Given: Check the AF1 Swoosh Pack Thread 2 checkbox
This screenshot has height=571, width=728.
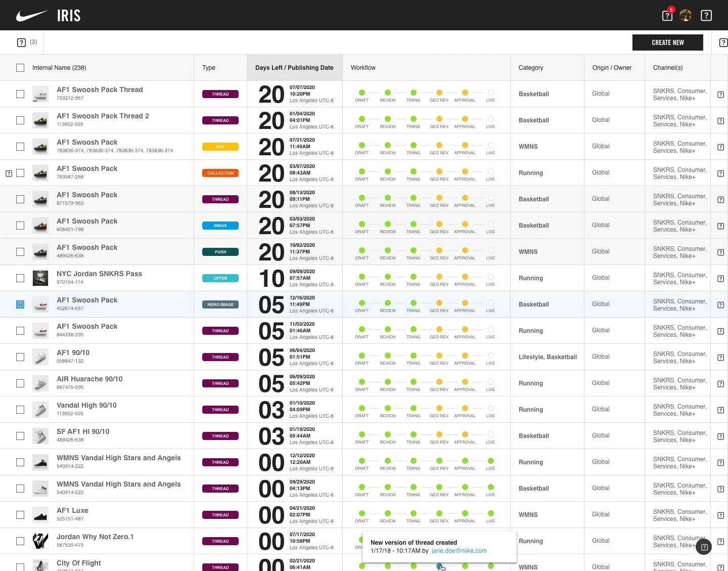Looking at the screenshot, I should (20, 120).
